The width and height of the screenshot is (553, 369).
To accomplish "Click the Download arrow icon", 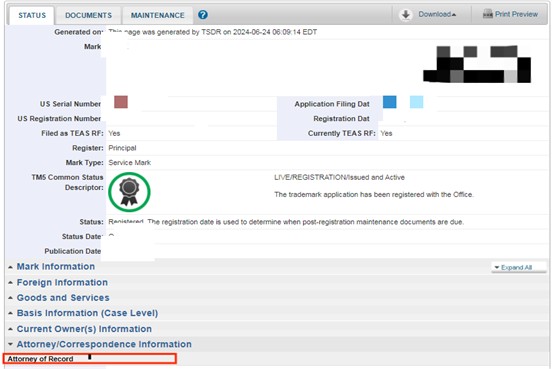I will click(x=406, y=14).
